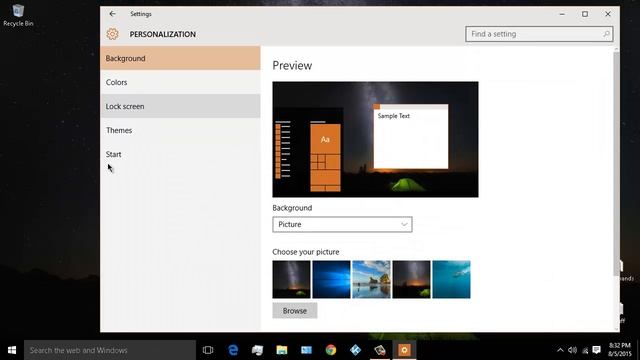640x360 pixels.
Task: Click the Choose your picture label
Action: (306, 252)
